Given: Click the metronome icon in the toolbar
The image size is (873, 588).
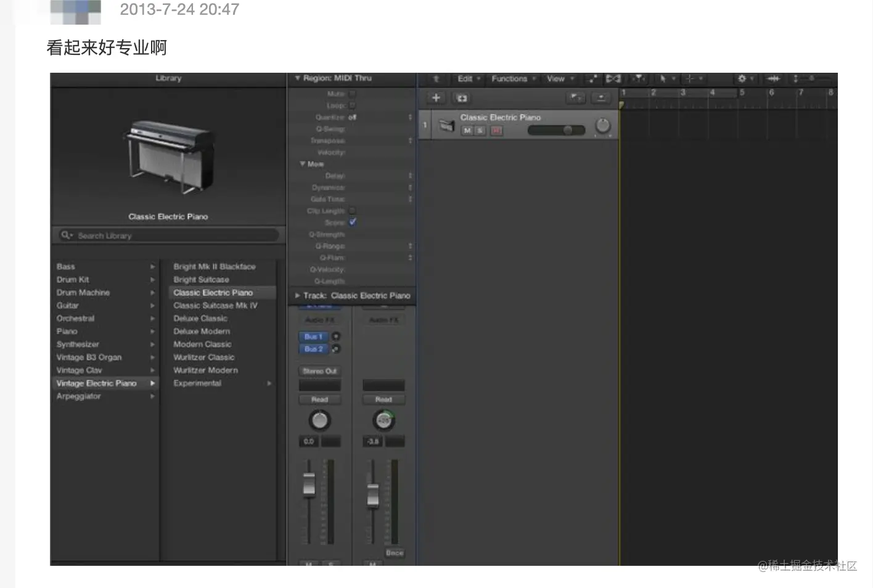Looking at the screenshot, I should [774, 79].
